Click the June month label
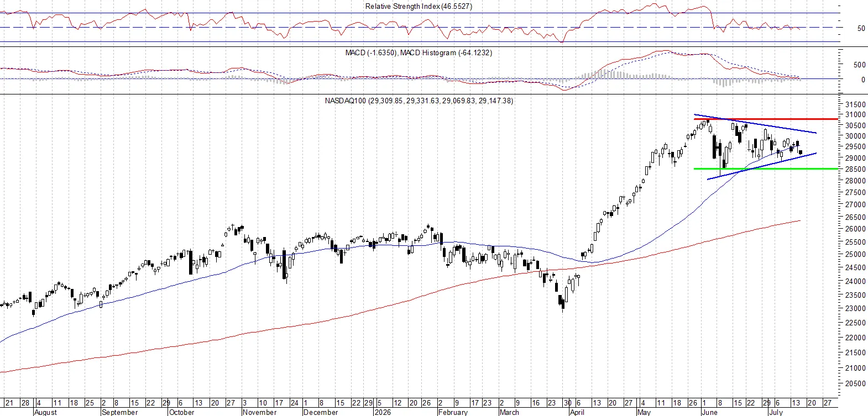Viewport: 868px width, 416px height. (709, 412)
